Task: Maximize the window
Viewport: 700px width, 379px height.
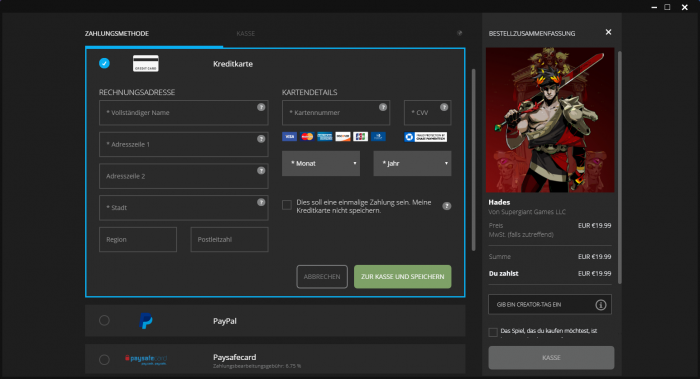Action: click(x=667, y=7)
